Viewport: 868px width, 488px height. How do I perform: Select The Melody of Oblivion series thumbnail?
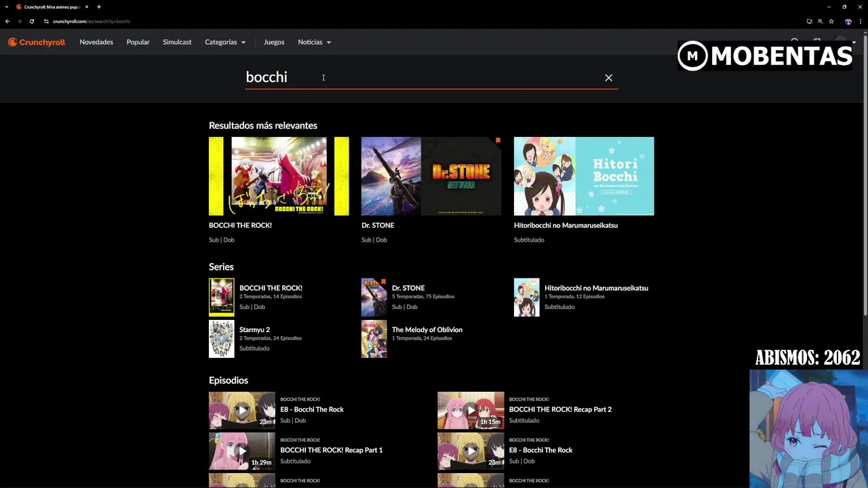coord(374,339)
